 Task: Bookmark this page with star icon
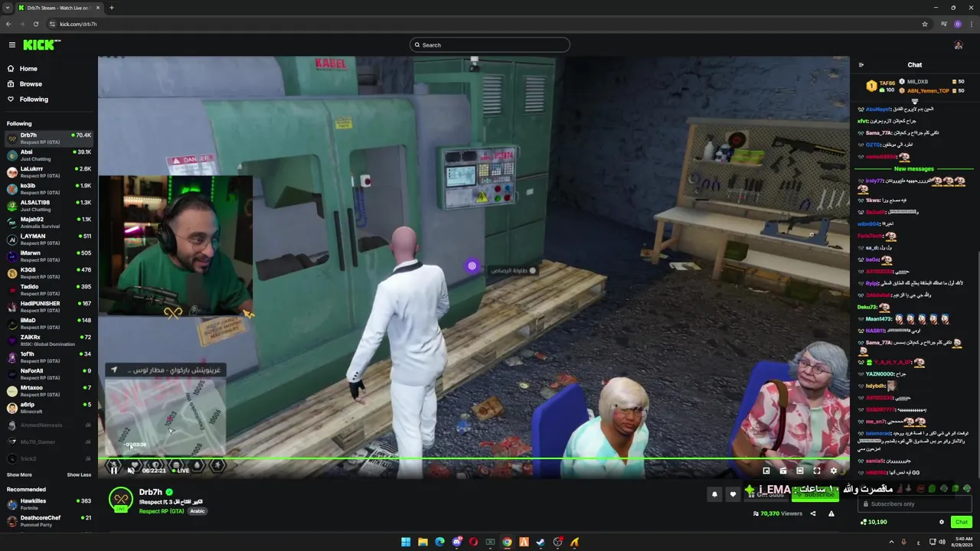(925, 24)
